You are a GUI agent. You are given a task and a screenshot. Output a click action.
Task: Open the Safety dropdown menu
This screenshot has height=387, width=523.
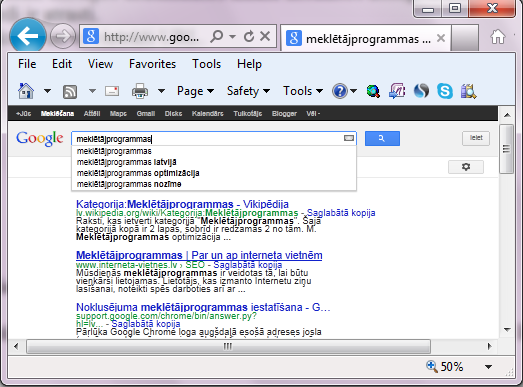[x=248, y=91]
